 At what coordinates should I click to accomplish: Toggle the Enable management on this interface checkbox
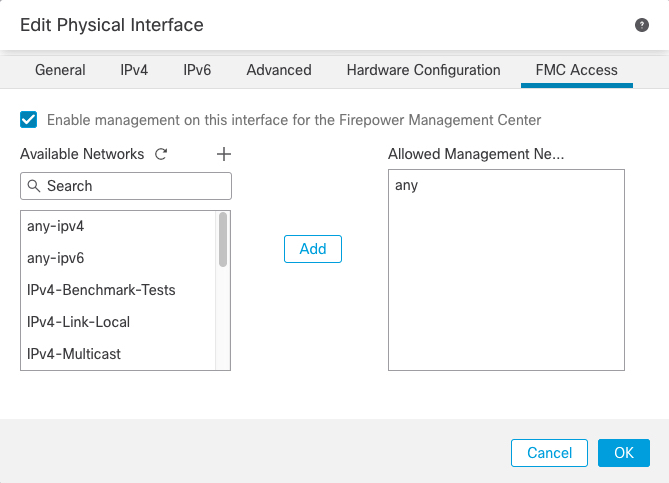click(29, 119)
